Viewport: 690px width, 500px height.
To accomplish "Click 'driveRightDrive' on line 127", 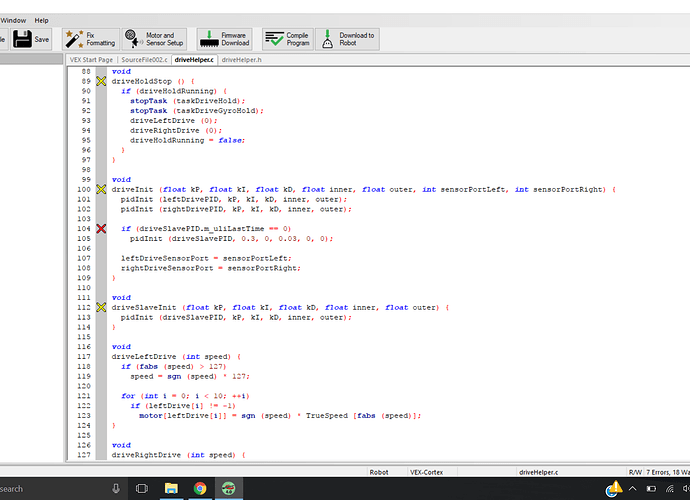I will tap(146, 455).
